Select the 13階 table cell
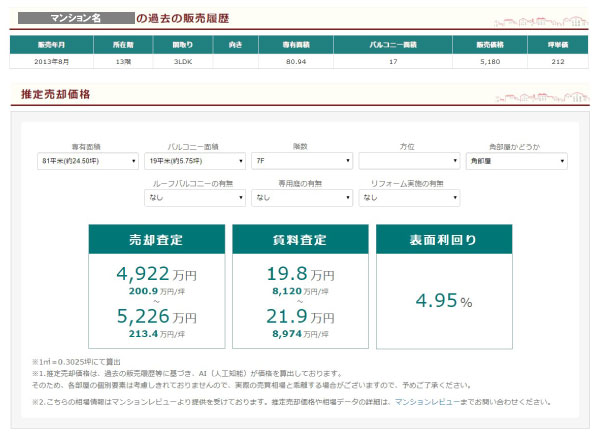 point(123,62)
